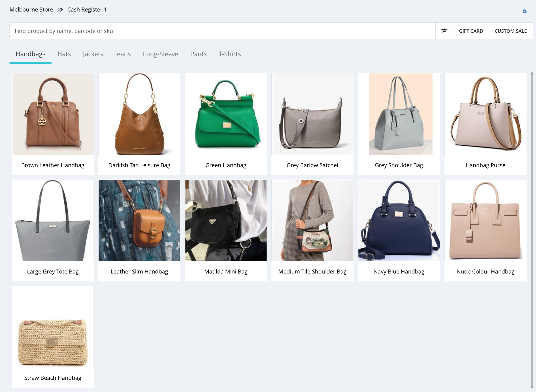Choose the Green Handbag product image
Screen dimensions: 536x392
coord(225,114)
